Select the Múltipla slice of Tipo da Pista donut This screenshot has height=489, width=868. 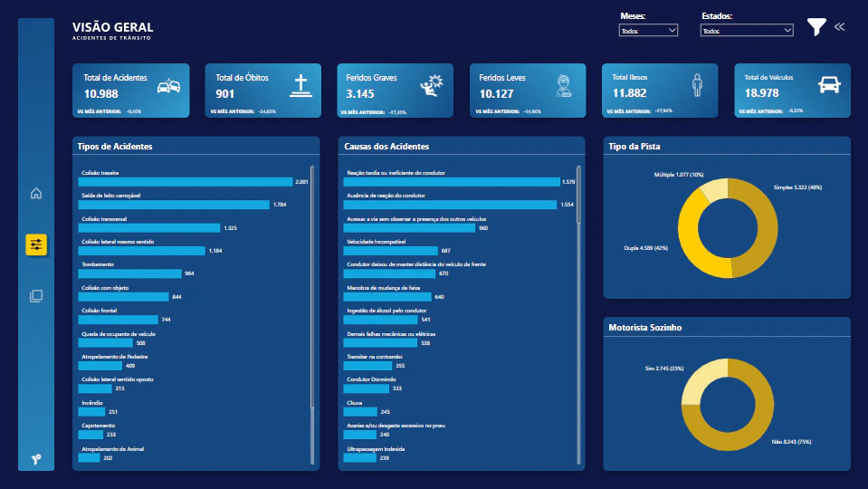(x=716, y=188)
